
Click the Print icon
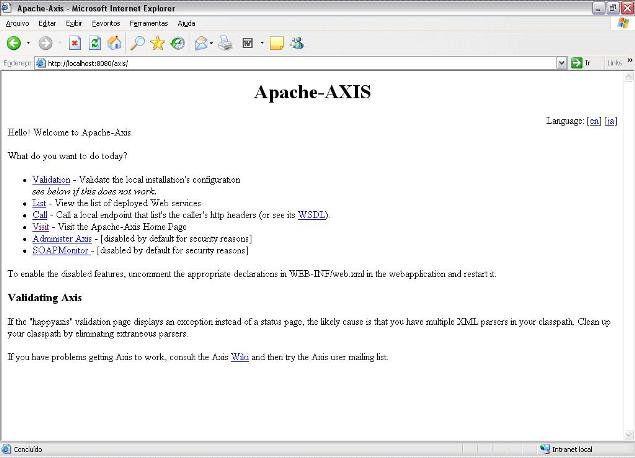coord(226,43)
